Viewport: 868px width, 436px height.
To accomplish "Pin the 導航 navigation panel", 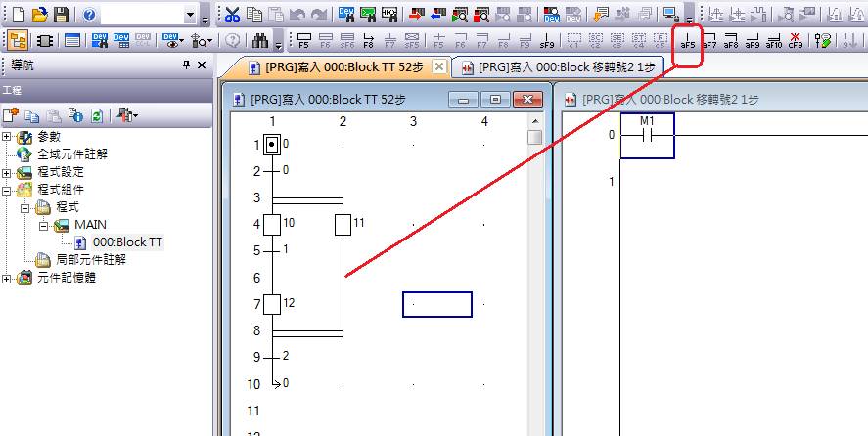I will click(186, 65).
